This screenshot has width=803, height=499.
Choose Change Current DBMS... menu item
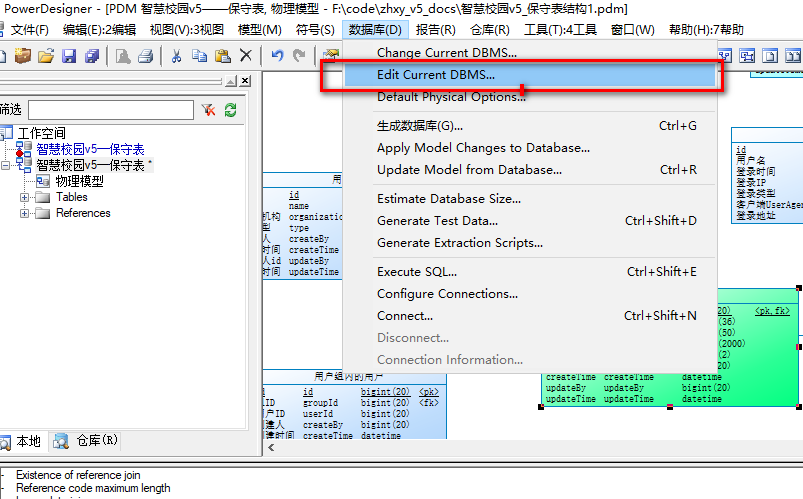[530, 53]
